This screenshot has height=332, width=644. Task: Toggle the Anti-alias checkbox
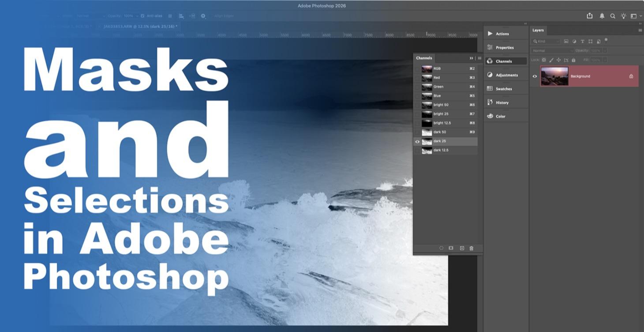click(x=142, y=16)
